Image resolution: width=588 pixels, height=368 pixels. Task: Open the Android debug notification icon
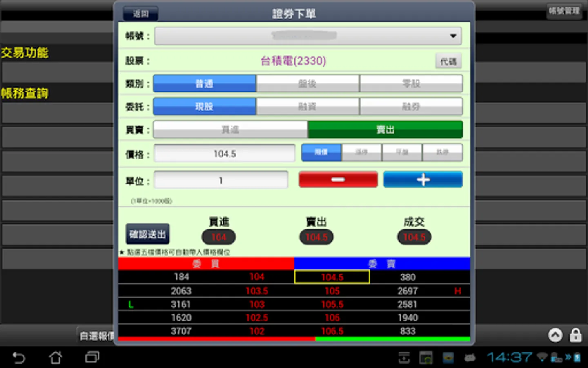[470, 358]
